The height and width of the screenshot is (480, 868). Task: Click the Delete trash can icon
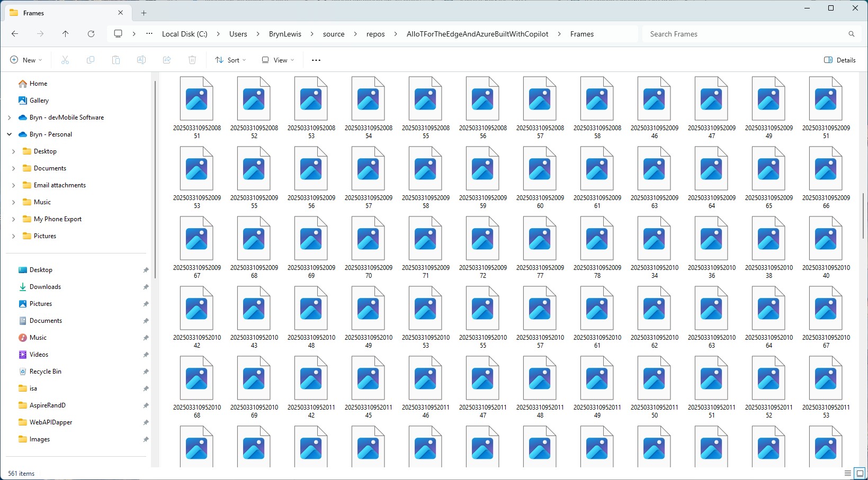click(x=192, y=60)
